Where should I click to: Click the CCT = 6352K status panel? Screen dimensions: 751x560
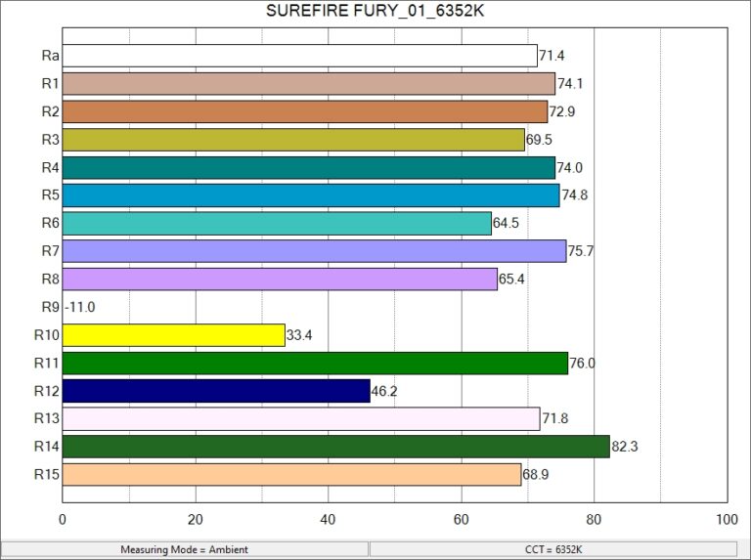coord(553,549)
